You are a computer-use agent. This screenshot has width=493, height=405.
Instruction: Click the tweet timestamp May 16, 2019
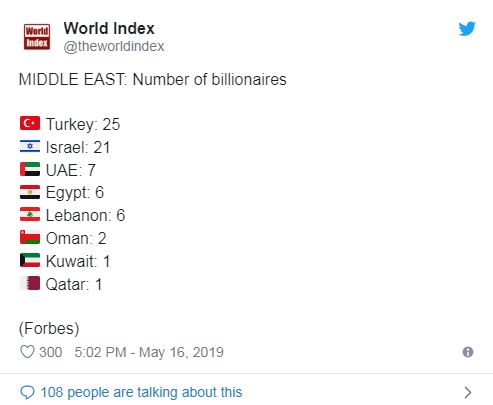click(149, 352)
